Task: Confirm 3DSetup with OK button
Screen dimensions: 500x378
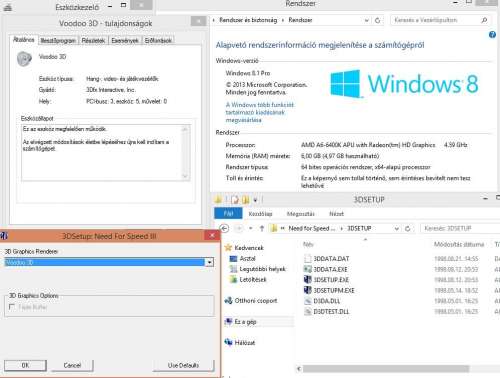Action: [x=25, y=365]
